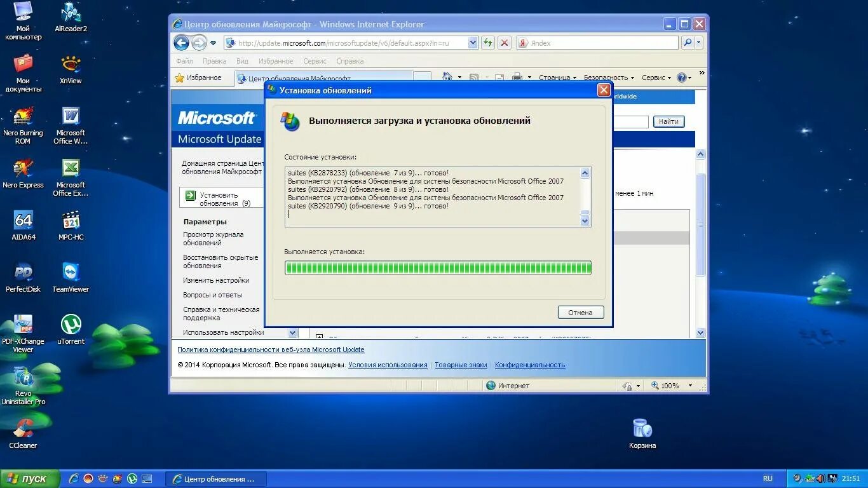Click the green installation progress bar
The height and width of the screenshot is (488, 868).
coord(438,268)
